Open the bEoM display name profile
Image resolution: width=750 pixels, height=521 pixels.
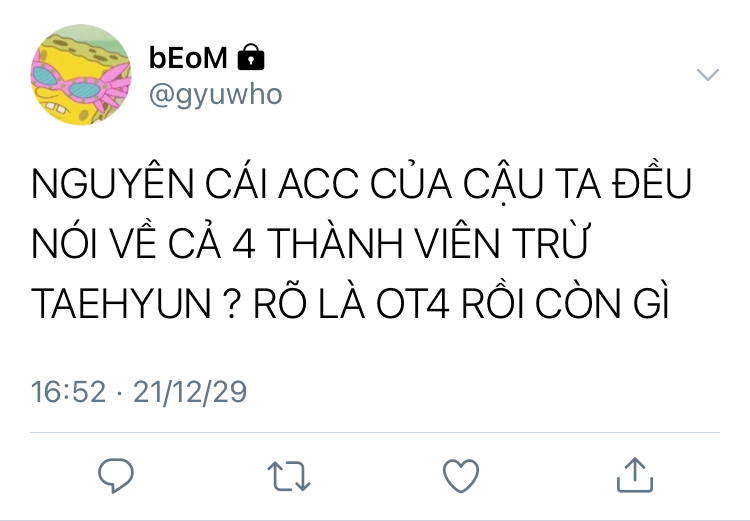coord(188,57)
